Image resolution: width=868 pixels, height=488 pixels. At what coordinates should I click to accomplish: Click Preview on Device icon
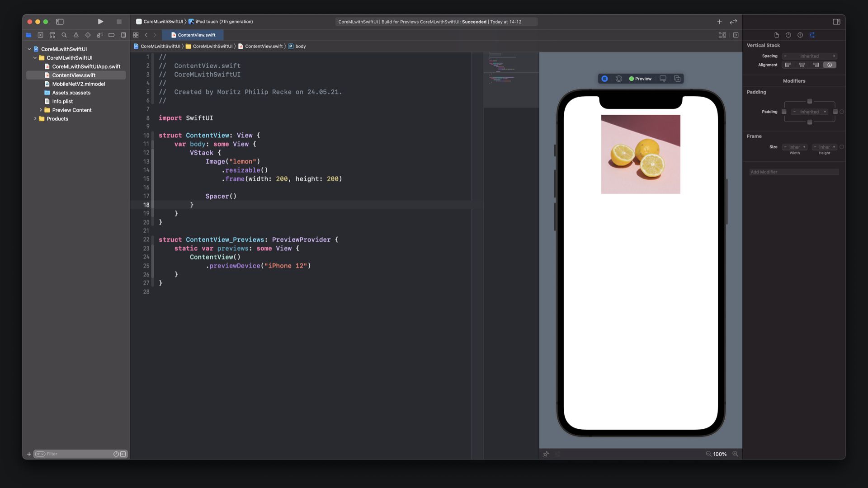(663, 79)
